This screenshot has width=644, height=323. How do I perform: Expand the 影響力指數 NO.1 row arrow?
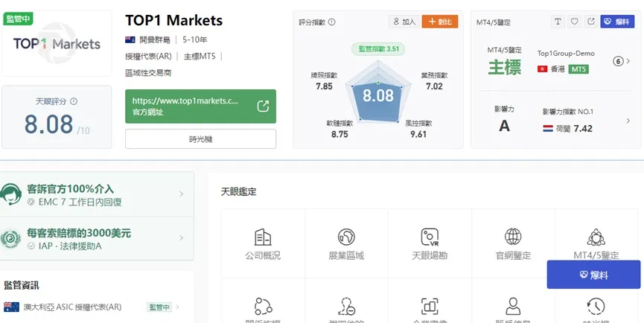click(628, 121)
